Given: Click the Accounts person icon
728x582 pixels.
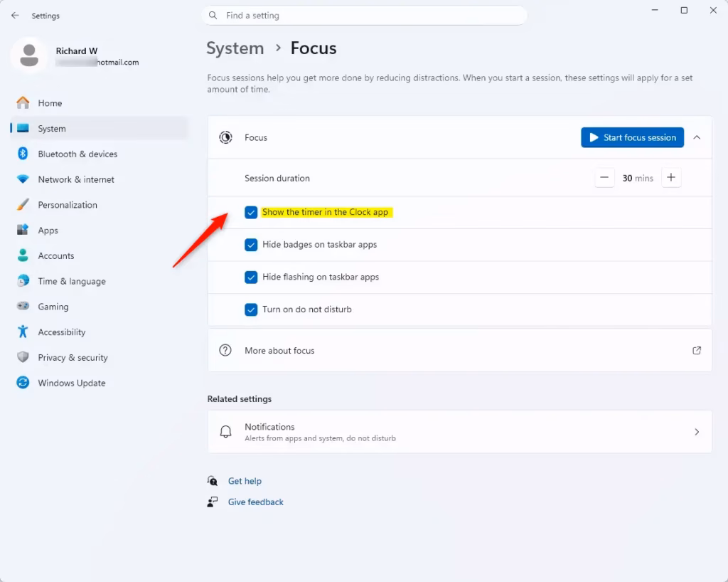Looking at the screenshot, I should 23,255.
